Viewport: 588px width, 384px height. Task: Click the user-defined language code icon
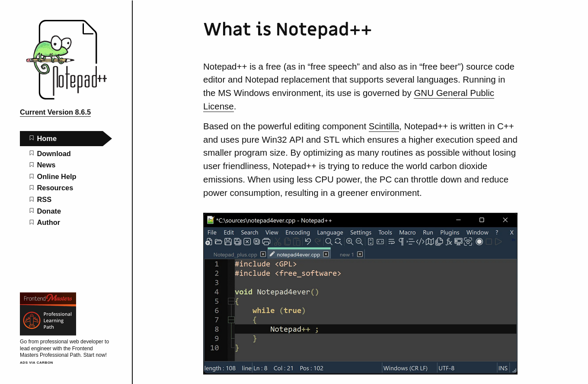click(x=420, y=242)
